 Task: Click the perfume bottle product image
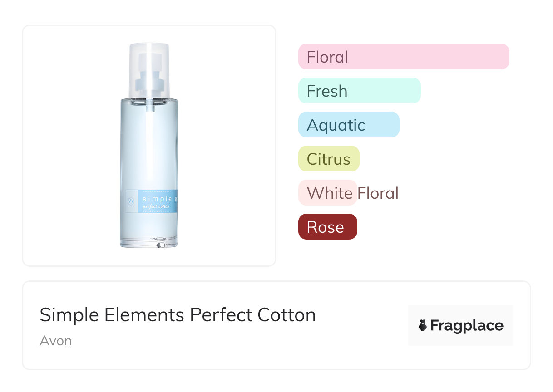click(x=149, y=145)
